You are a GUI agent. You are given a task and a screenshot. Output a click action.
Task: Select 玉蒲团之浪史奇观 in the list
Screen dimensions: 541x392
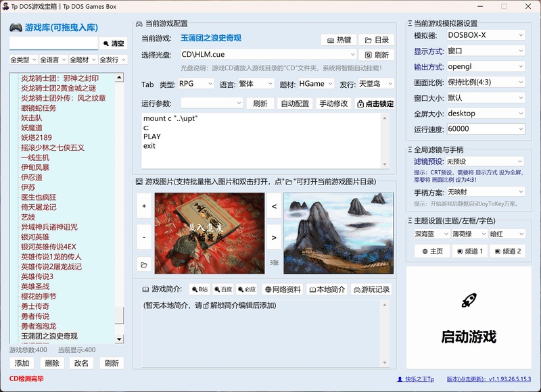tap(49, 336)
